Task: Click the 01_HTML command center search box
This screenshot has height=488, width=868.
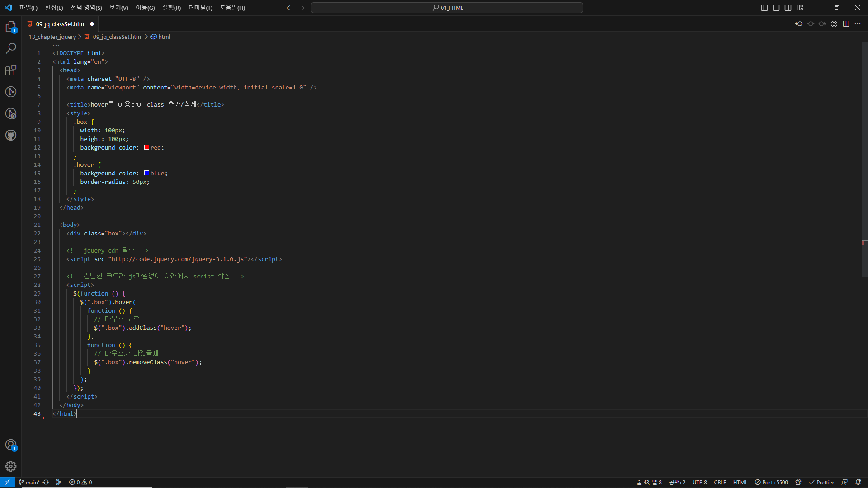Action: click(447, 8)
